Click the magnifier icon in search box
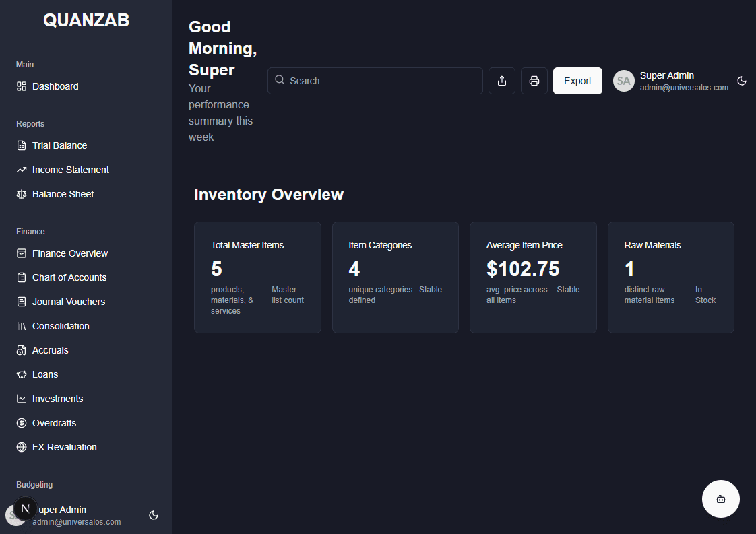Image resolution: width=756 pixels, height=534 pixels. click(280, 80)
